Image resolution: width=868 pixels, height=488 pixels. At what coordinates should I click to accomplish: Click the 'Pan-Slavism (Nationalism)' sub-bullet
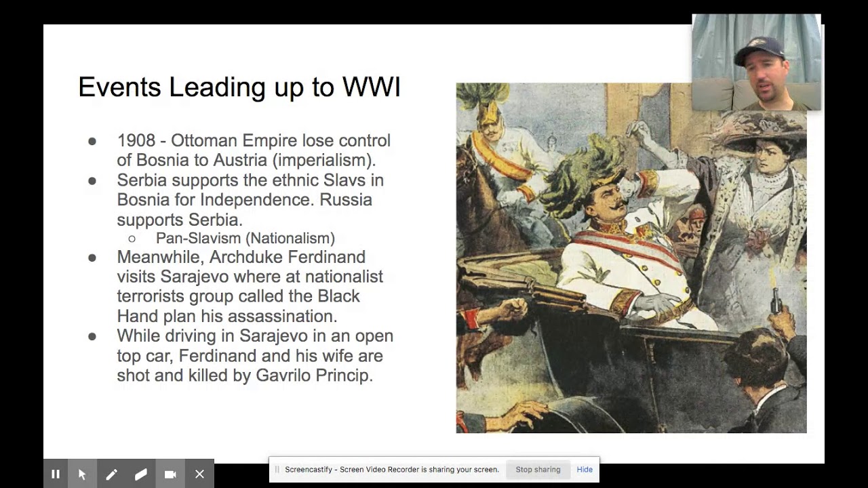[245, 238]
